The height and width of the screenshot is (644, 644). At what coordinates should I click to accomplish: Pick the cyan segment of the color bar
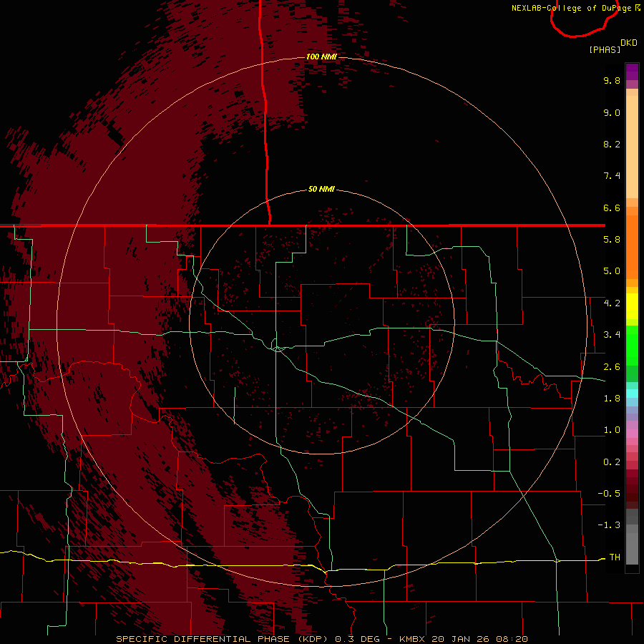(632, 394)
